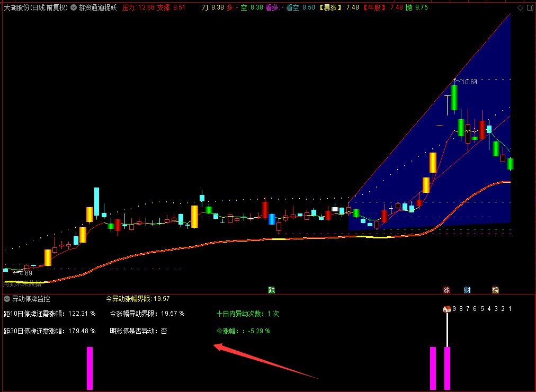Click the sub-chart title 异动停牌监控
This screenshot has width=536, height=392.
(x=31, y=299)
